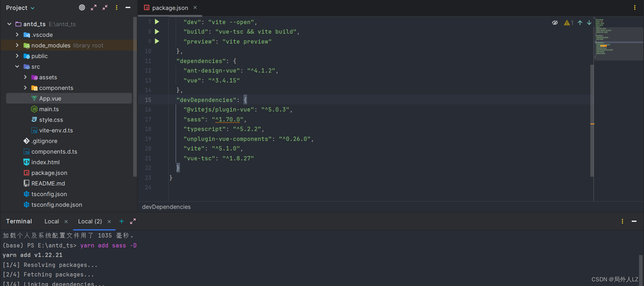The width and height of the screenshot is (644, 286).
Task: Click the sass version string "^1.70.0"
Action: pyautogui.click(x=228, y=120)
